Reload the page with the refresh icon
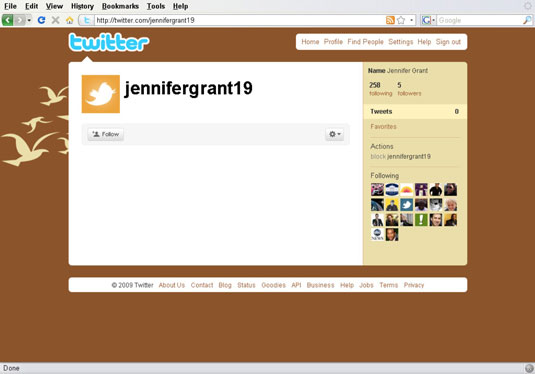 41,20
